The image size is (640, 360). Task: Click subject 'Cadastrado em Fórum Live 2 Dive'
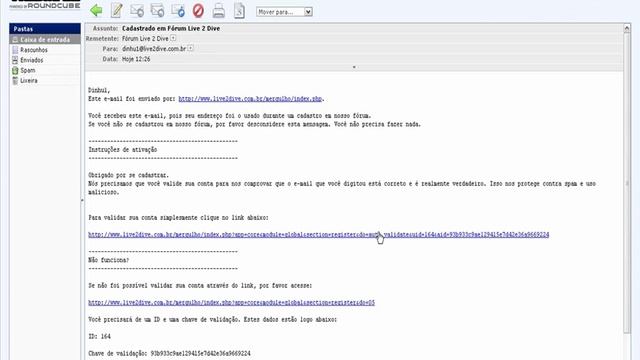click(x=171, y=28)
